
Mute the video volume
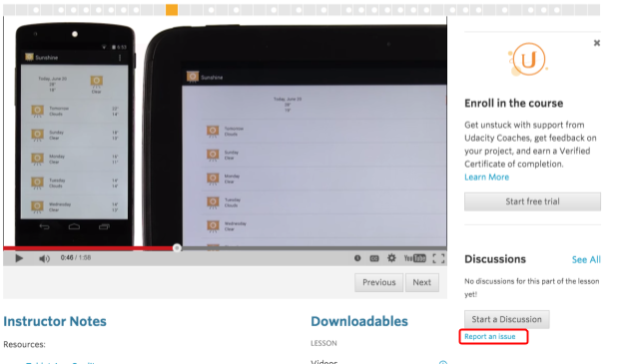[x=44, y=258]
